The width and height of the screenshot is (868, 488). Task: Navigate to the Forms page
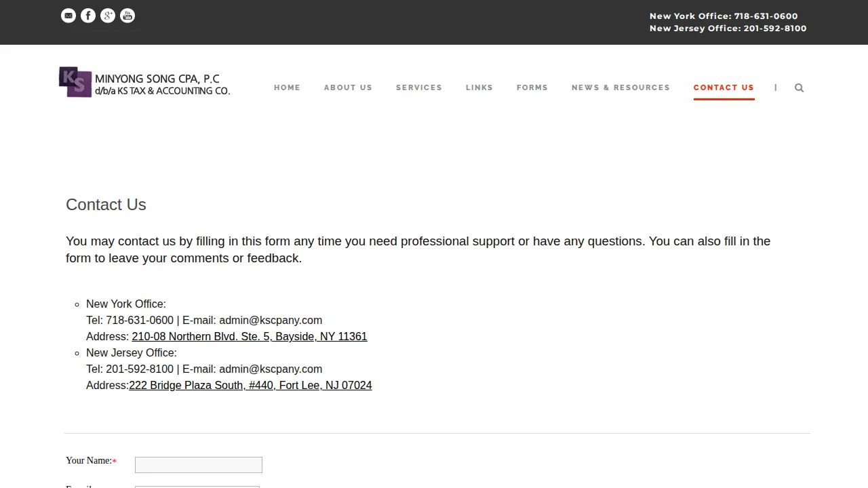[x=532, y=87]
